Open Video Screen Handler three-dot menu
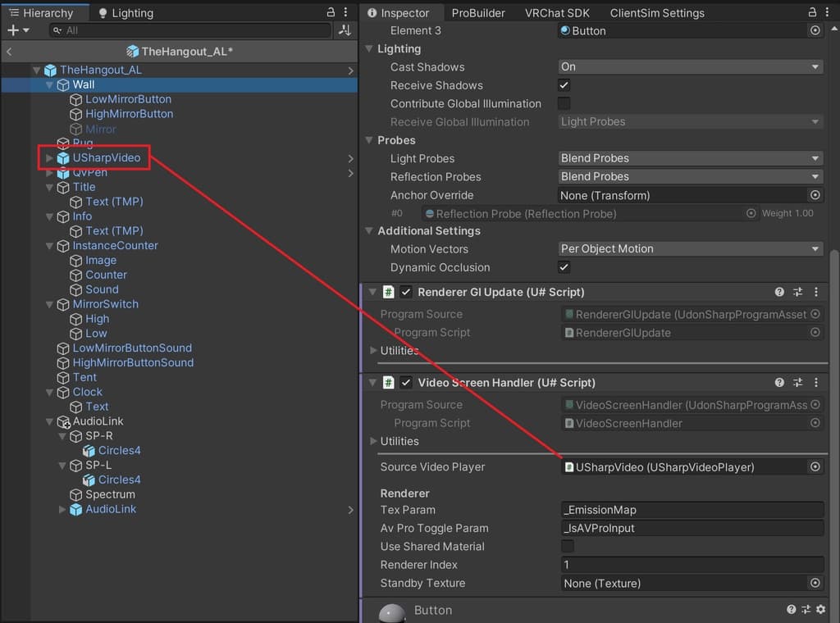This screenshot has height=623, width=840. 815,383
